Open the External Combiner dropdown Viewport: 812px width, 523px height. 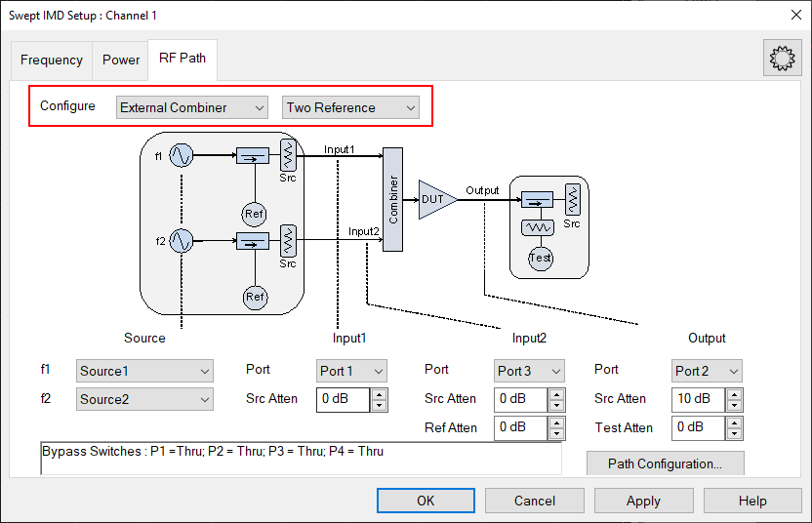[191, 107]
